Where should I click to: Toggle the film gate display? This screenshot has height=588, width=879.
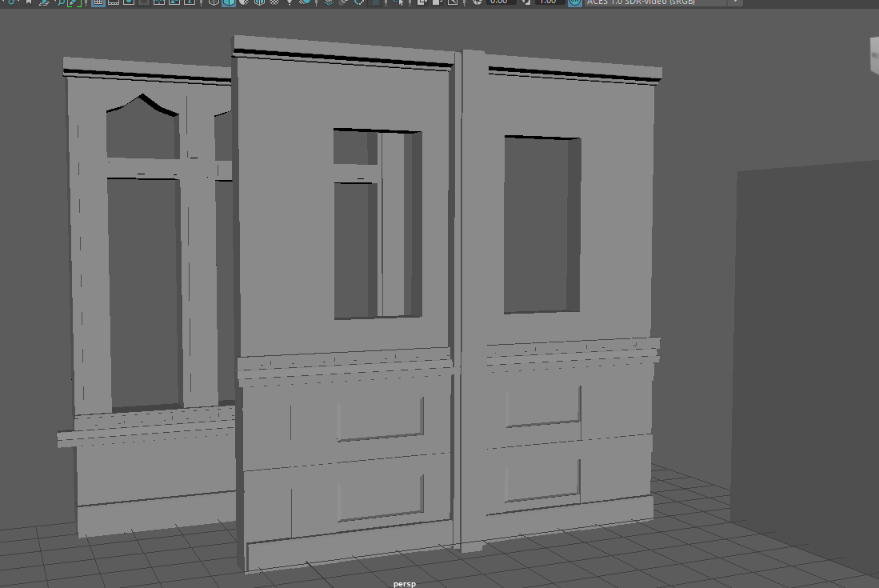114,2
